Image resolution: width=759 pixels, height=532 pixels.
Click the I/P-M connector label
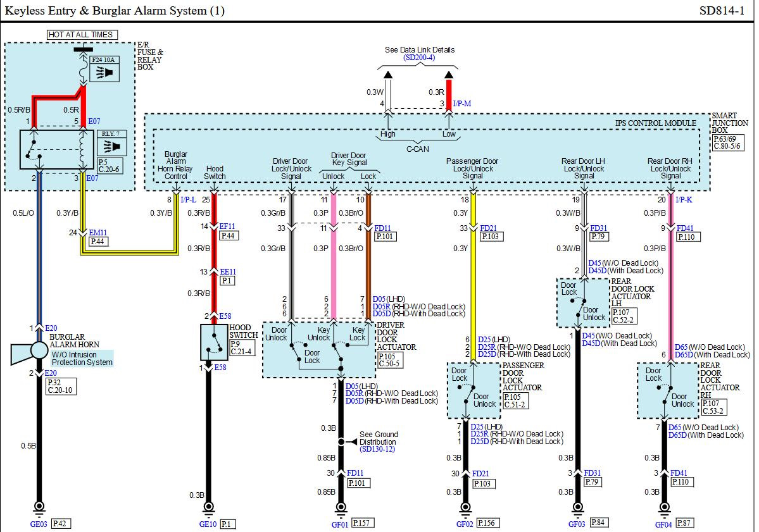tap(463, 103)
